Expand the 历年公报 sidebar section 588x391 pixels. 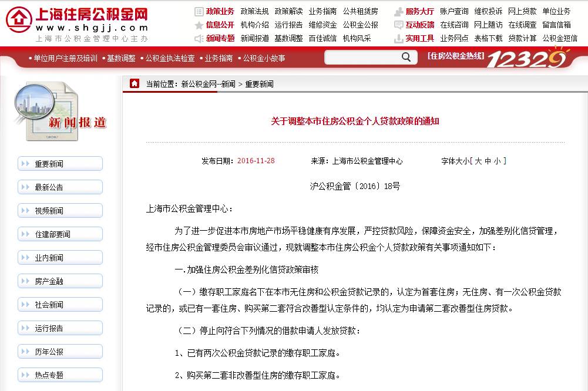pos(60,351)
